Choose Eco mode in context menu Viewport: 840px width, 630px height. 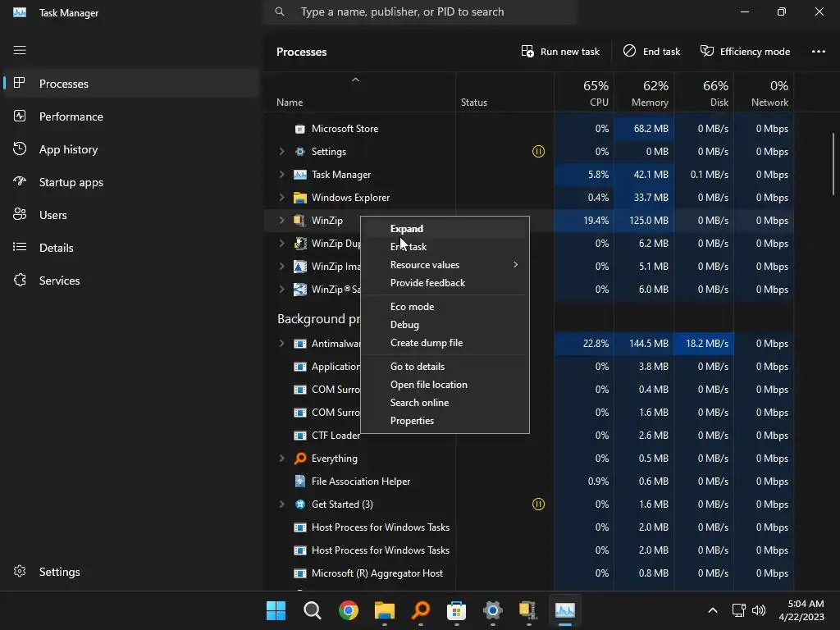click(445, 307)
